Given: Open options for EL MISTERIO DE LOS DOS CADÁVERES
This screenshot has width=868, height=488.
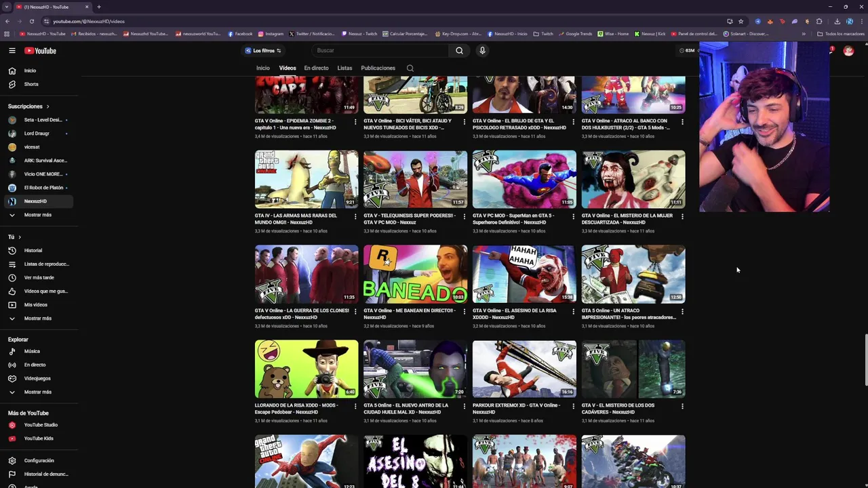Looking at the screenshot, I should [682, 406].
